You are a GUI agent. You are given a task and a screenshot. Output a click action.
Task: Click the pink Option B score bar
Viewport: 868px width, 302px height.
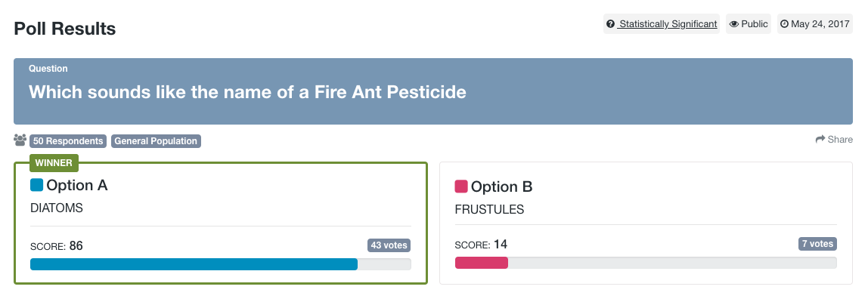coord(482,263)
